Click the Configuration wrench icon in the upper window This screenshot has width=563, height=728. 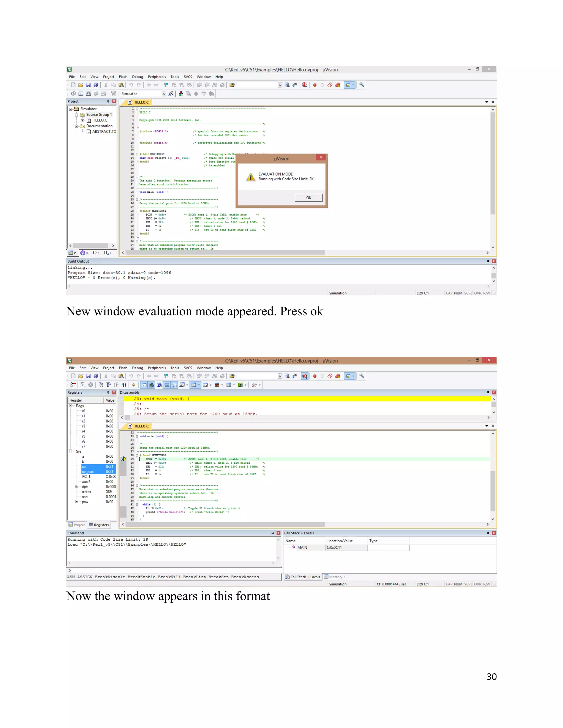tap(361, 85)
